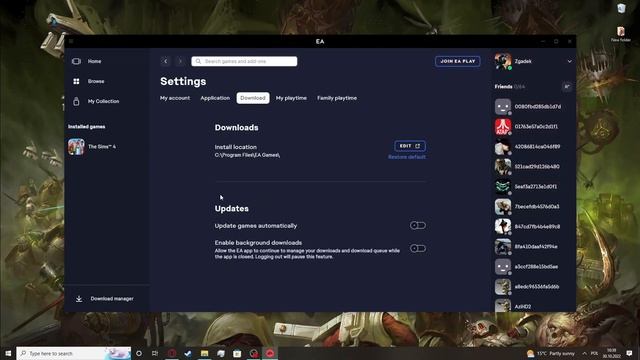The height and width of the screenshot is (360, 640).
Task: Click the Join EA Play button
Action: (x=458, y=61)
